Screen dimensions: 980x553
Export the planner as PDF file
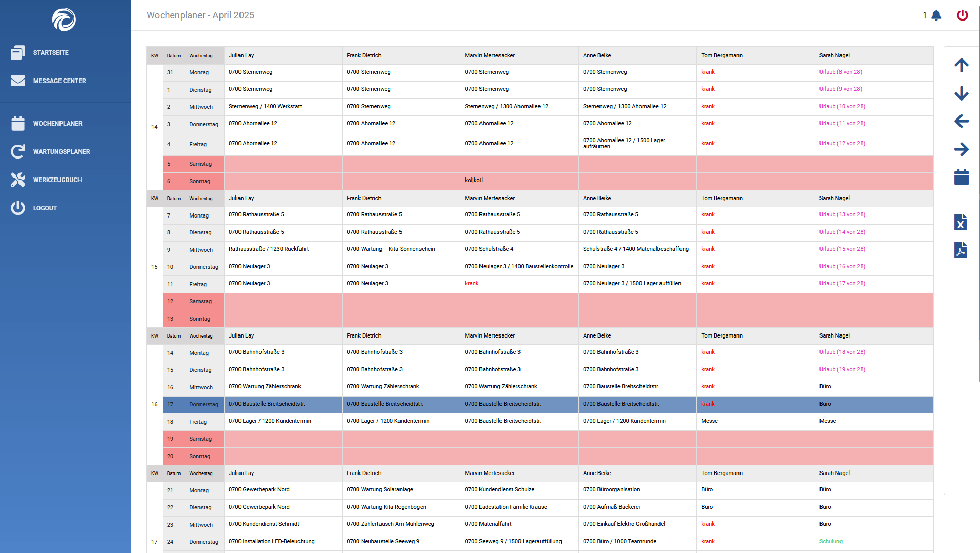pos(960,250)
